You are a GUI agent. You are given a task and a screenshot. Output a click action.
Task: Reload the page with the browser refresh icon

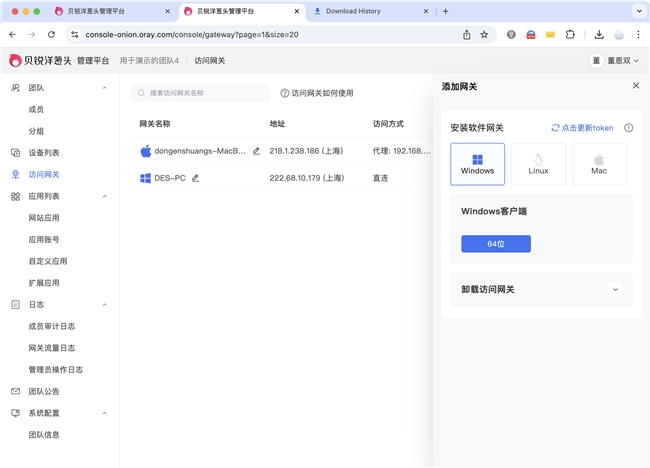[x=51, y=34]
